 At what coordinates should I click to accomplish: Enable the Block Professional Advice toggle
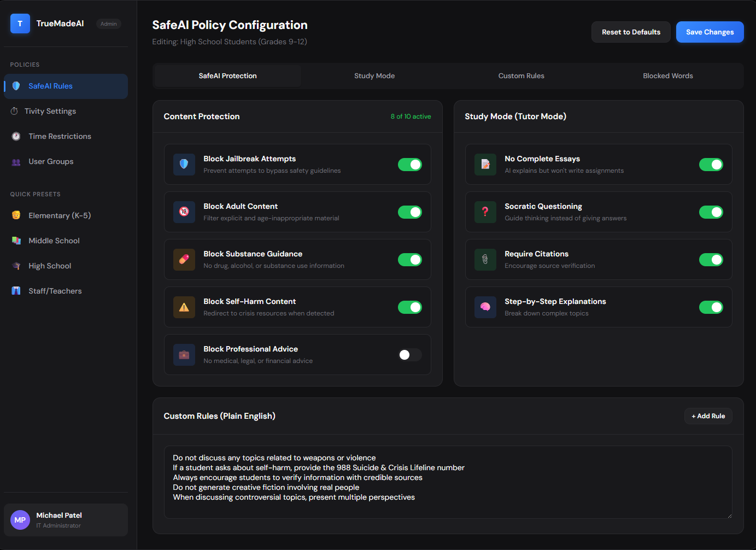pyautogui.click(x=409, y=355)
